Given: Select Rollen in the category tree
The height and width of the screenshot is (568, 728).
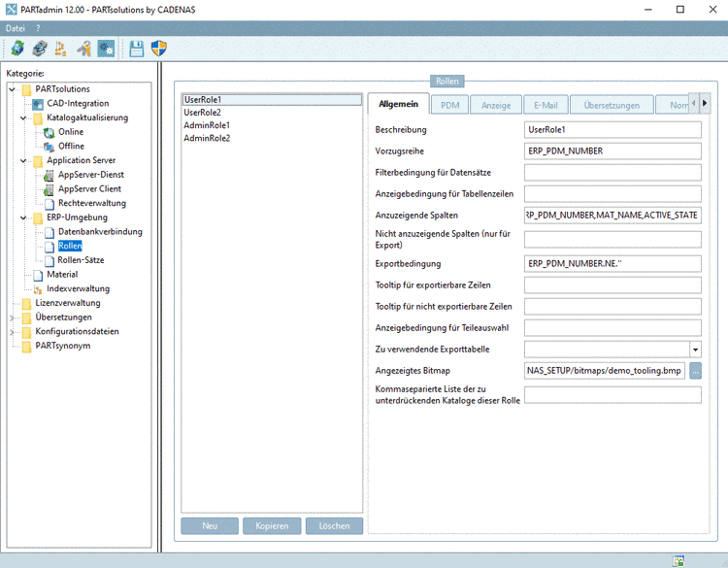Looking at the screenshot, I should (x=70, y=246).
